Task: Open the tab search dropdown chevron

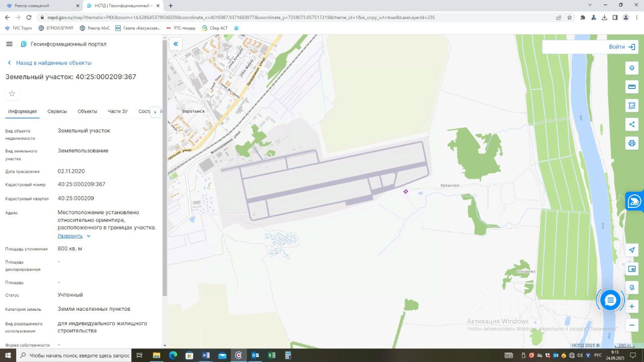Action: pos(590,5)
